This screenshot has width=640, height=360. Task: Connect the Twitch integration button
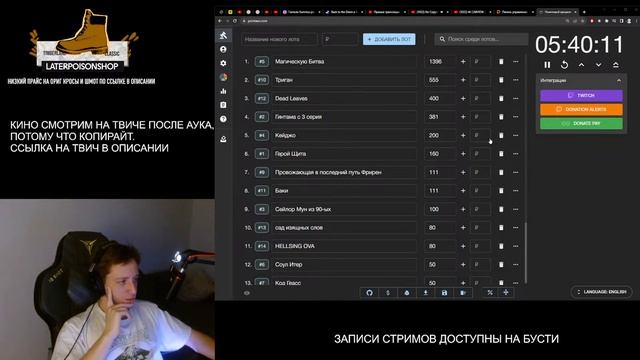581,96
